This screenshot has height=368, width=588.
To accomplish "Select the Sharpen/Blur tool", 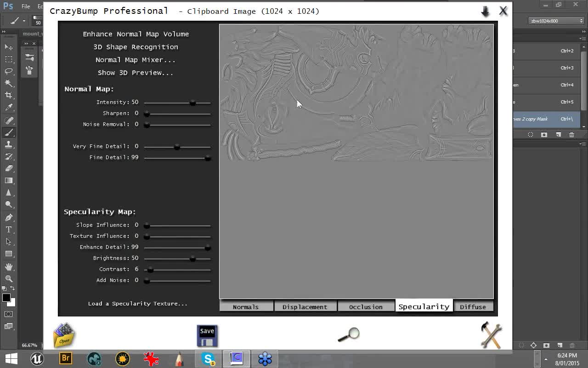I will [x=9, y=193].
